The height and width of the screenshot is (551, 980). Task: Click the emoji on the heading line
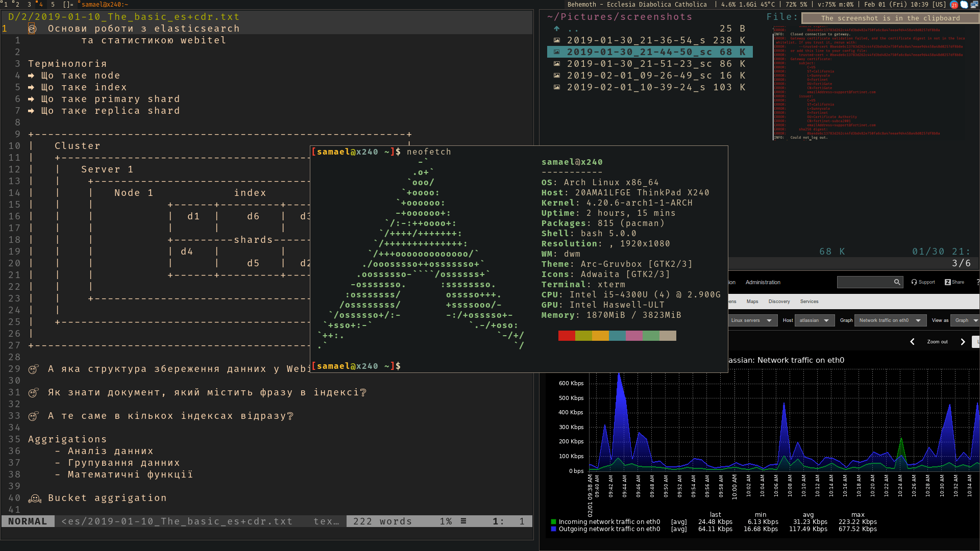[x=32, y=29]
